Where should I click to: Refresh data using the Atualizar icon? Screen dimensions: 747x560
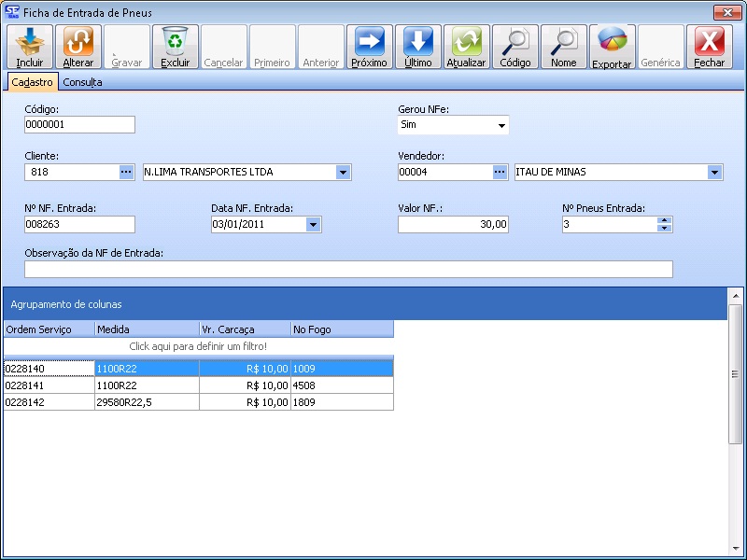point(466,41)
